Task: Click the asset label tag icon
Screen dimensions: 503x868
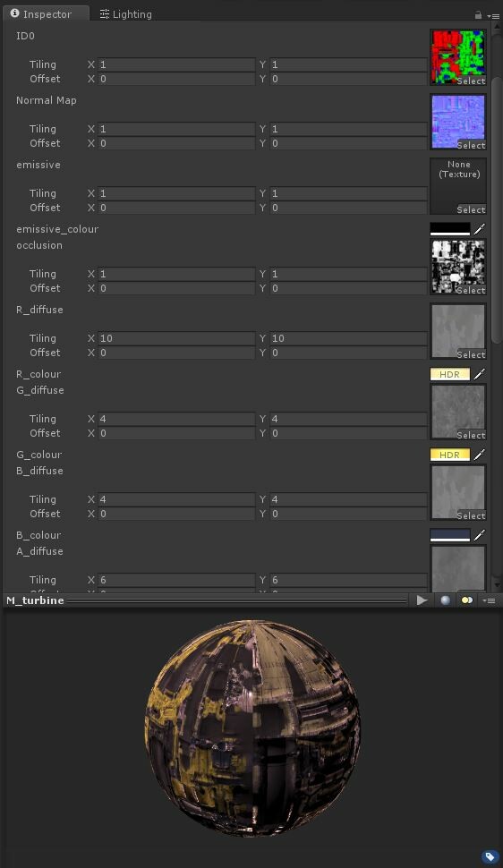Action: tap(490, 856)
